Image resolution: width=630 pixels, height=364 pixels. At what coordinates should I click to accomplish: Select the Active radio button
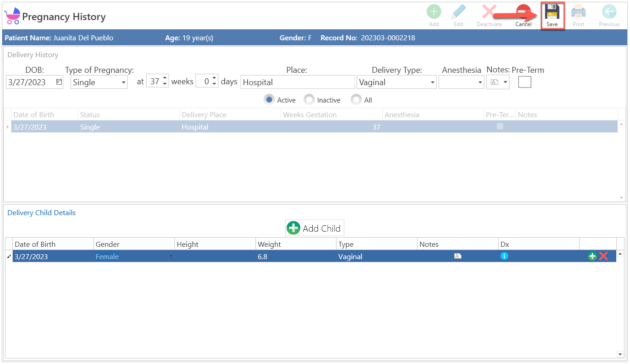pos(269,99)
